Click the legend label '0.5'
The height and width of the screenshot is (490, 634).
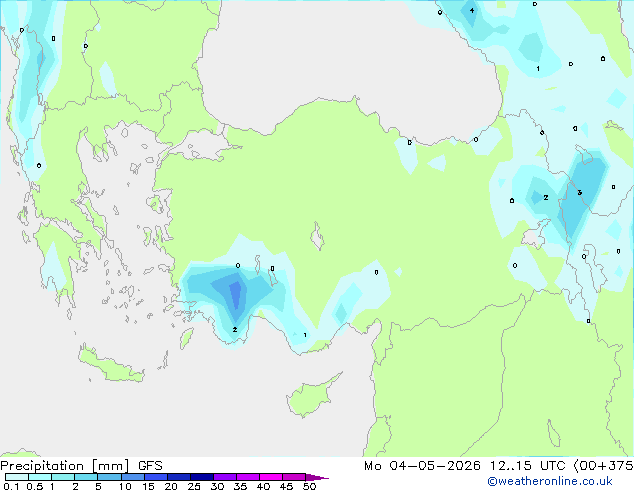35,486
